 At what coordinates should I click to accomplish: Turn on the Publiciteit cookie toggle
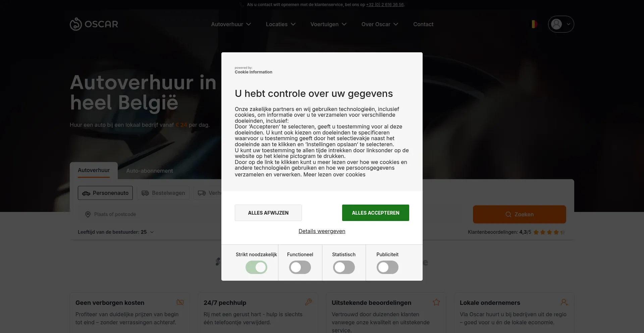coord(387,267)
